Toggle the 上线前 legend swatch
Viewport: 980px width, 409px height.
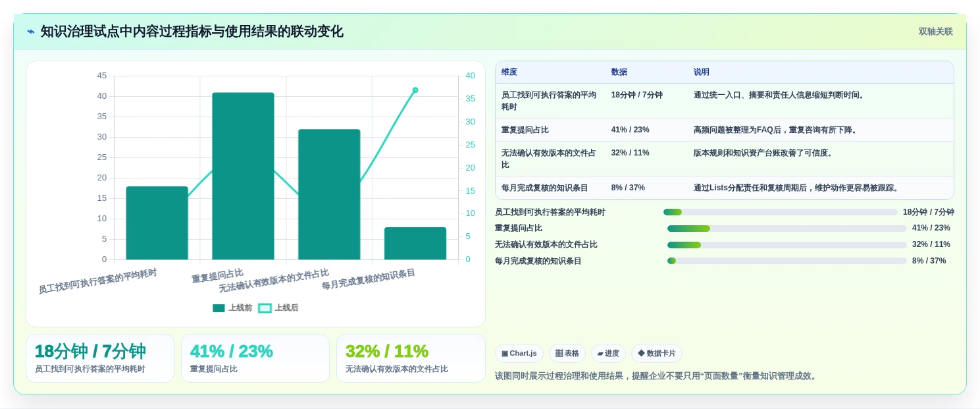coord(219,308)
